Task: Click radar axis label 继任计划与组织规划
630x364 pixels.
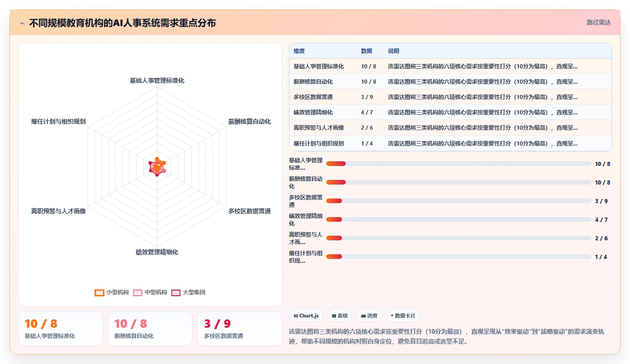Action: (59, 122)
